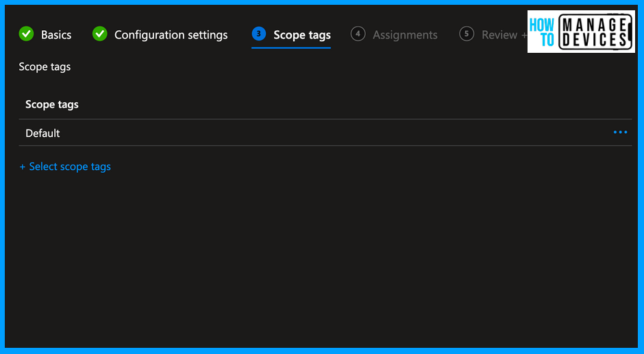Click the Select scope tags link
644x354 pixels.
[x=70, y=167]
